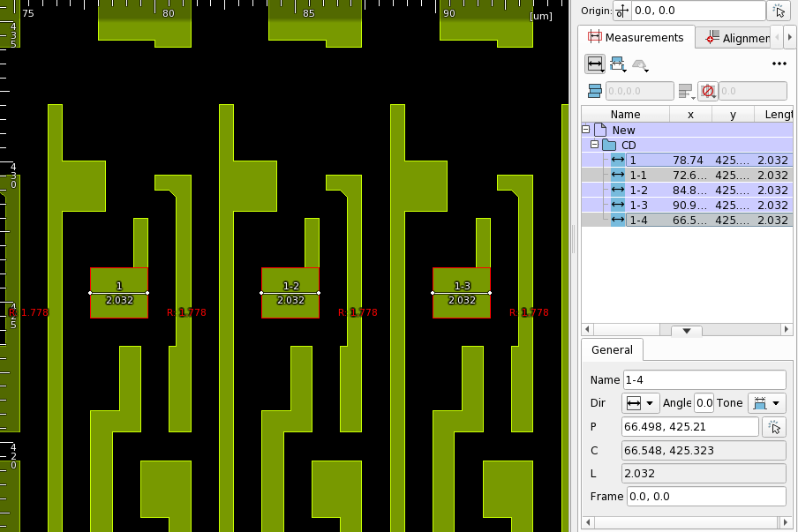Select measurement row named 1-3
The image size is (798, 532).
[687, 205]
